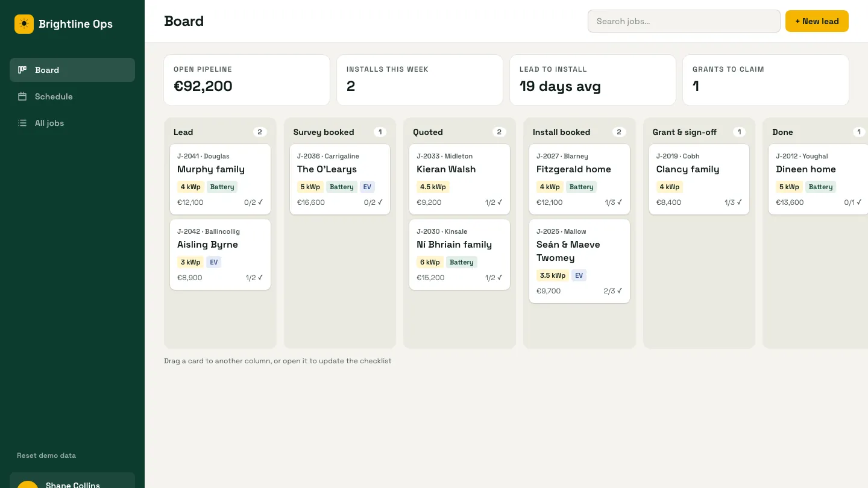Click the Lead to Install stat card
868x488 pixels.
(x=593, y=80)
